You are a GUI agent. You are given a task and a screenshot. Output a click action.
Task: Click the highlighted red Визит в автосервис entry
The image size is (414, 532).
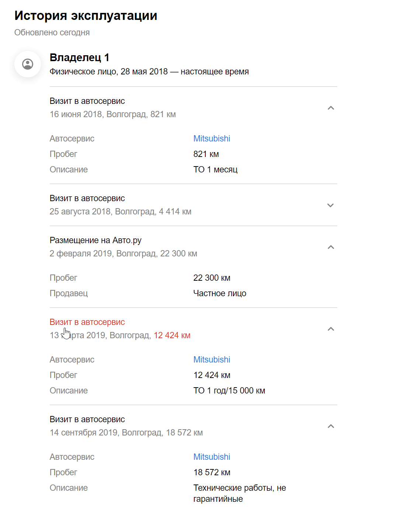coord(87,322)
